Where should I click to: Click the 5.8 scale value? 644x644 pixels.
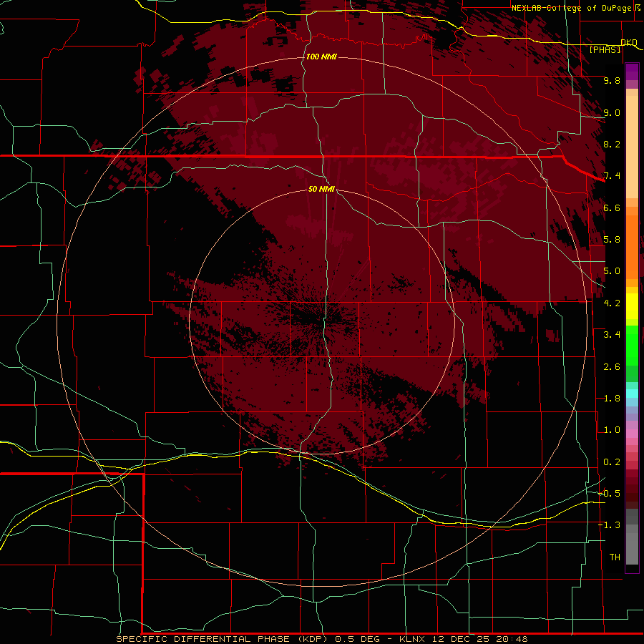(x=612, y=240)
